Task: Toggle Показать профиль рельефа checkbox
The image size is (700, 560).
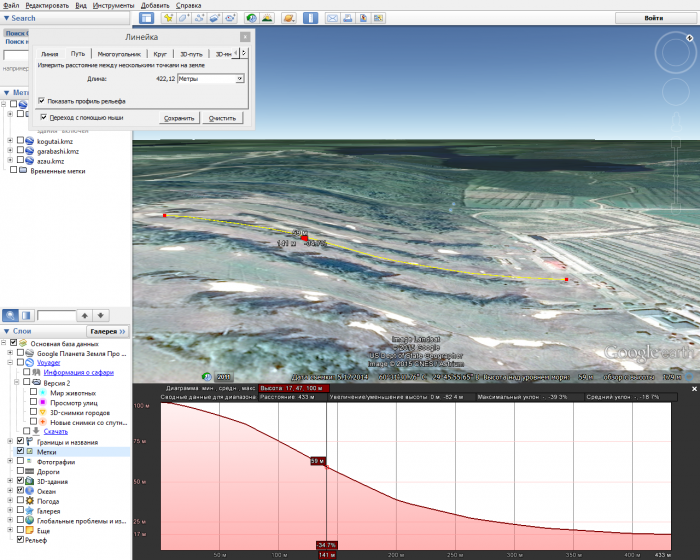Action: pyautogui.click(x=42, y=101)
